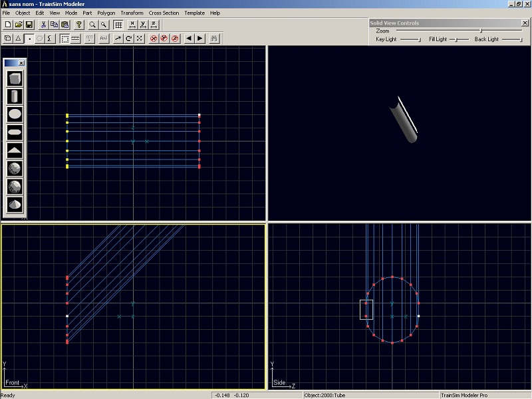Open the Help menu
The width and height of the screenshot is (532, 399).
pos(215,13)
